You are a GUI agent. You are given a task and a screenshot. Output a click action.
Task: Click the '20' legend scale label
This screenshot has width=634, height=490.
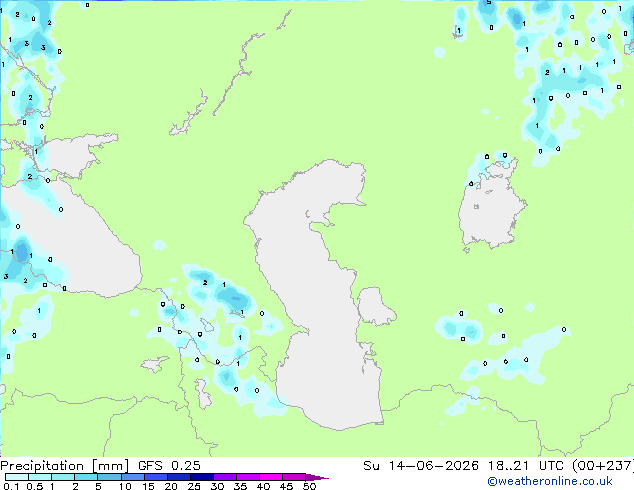tap(171, 486)
